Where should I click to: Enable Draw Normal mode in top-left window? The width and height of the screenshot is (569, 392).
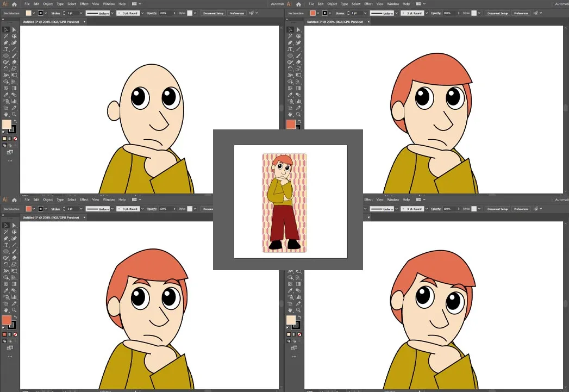[x=4, y=145]
